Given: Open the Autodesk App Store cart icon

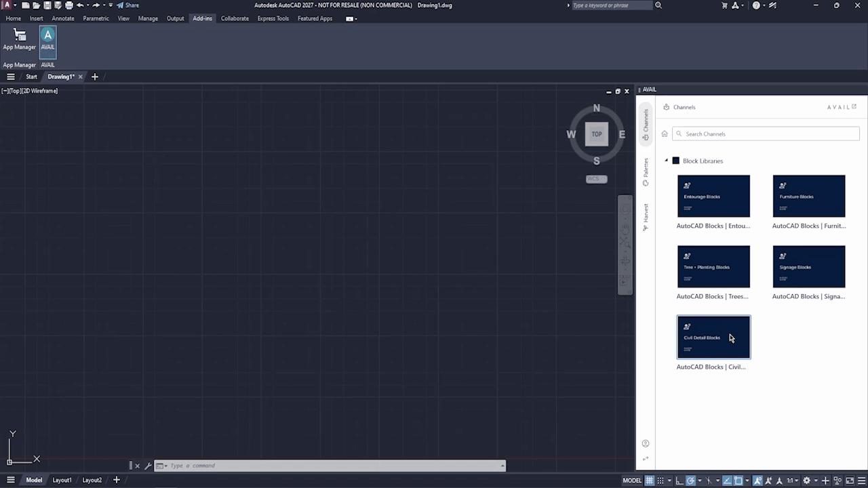Looking at the screenshot, I should (x=724, y=5).
